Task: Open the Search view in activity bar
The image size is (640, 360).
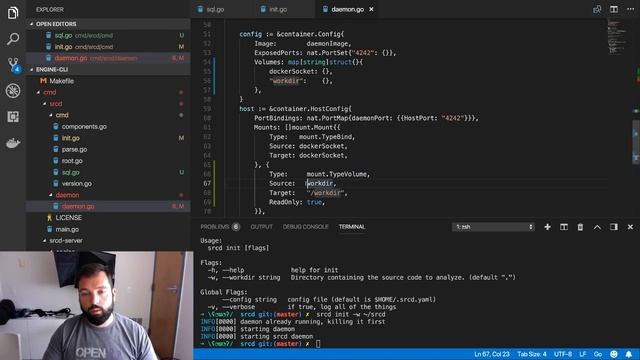Action: (13, 39)
